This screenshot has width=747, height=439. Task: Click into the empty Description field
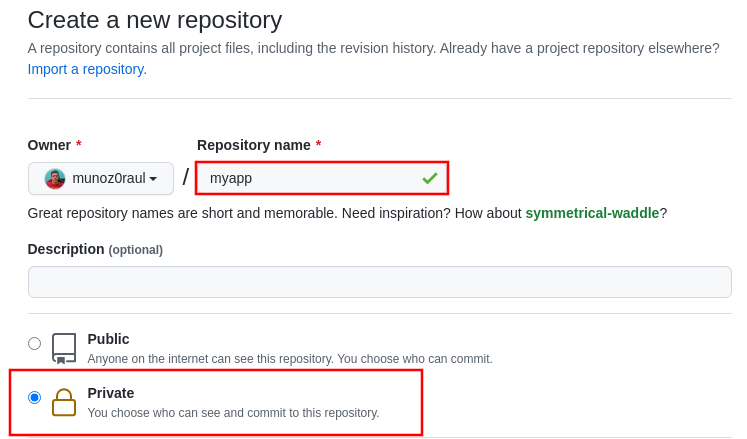coord(379,282)
